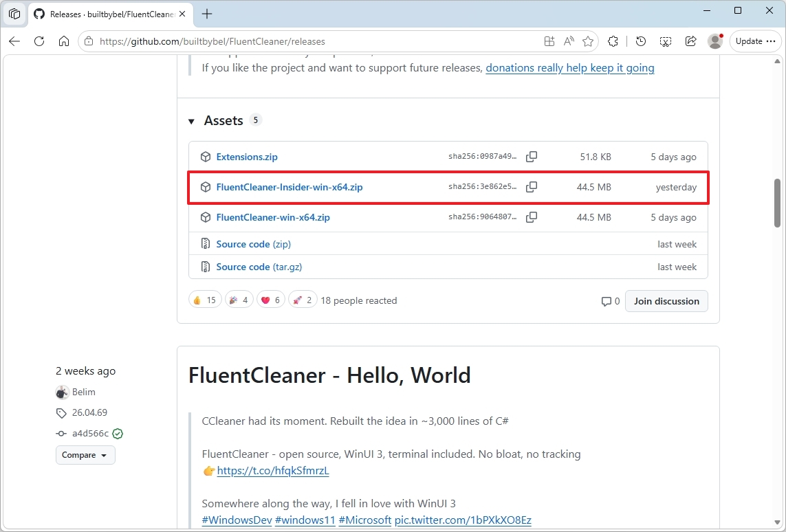Click sha256:3e862e5… hash text

click(482, 187)
